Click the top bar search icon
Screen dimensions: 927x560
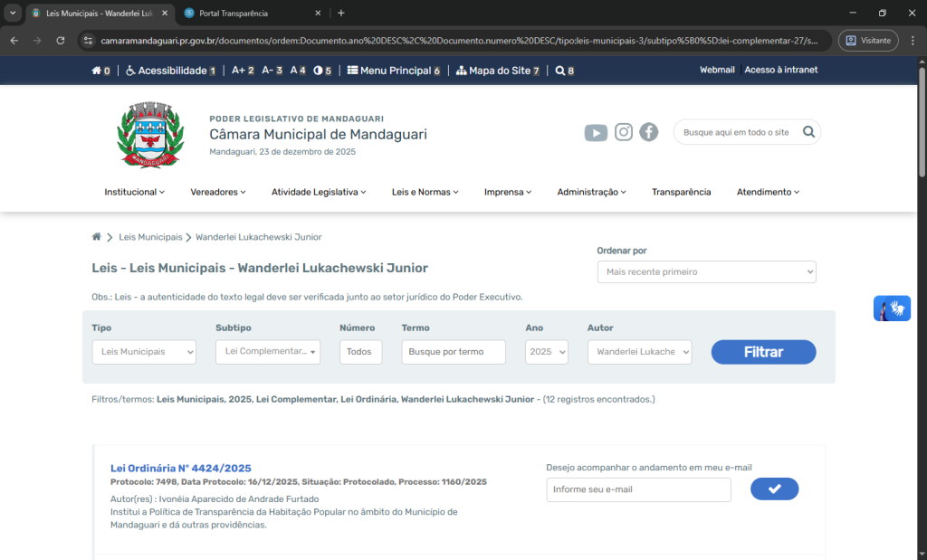[560, 71]
